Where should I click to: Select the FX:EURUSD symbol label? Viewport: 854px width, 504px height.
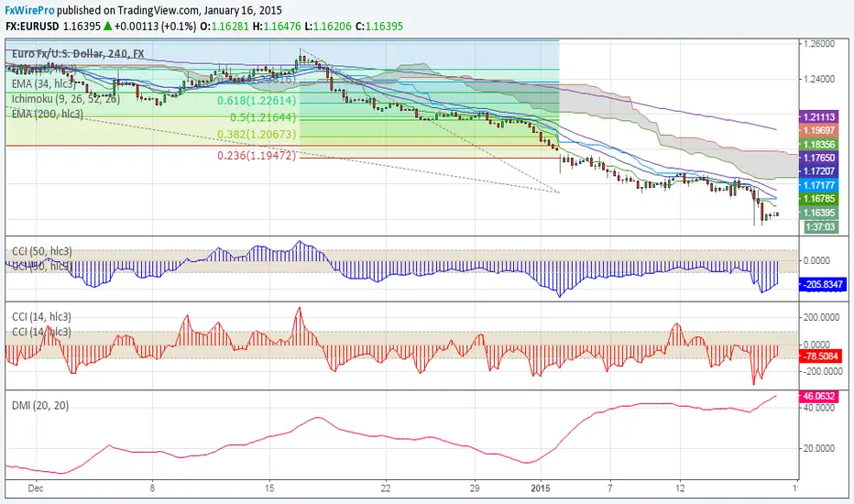click(x=33, y=27)
